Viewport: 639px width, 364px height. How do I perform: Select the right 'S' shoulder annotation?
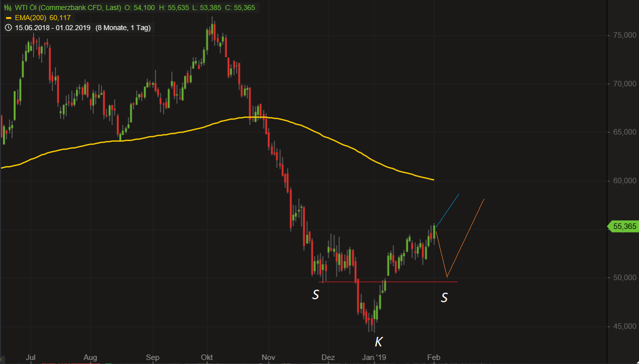[x=444, y=298]
